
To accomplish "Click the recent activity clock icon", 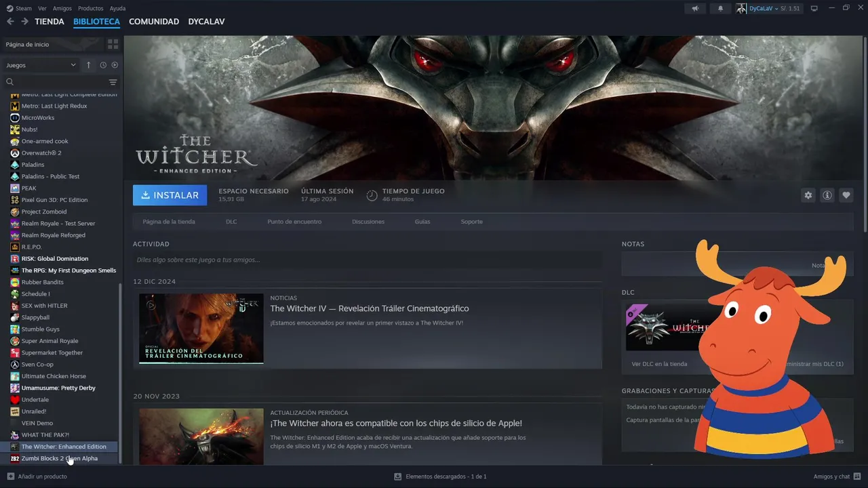I will click(103, 65).
